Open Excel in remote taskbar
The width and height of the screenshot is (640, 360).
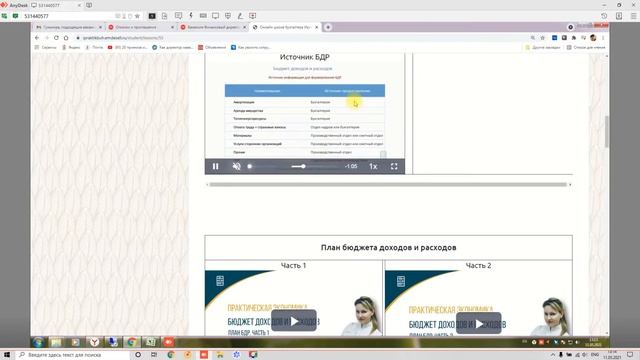pos(150,342)
